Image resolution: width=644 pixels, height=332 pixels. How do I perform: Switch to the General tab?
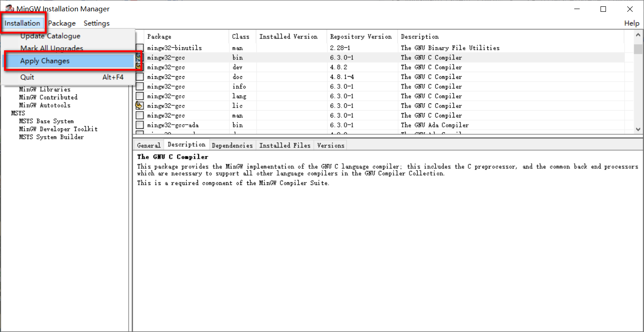click(149, 145)
